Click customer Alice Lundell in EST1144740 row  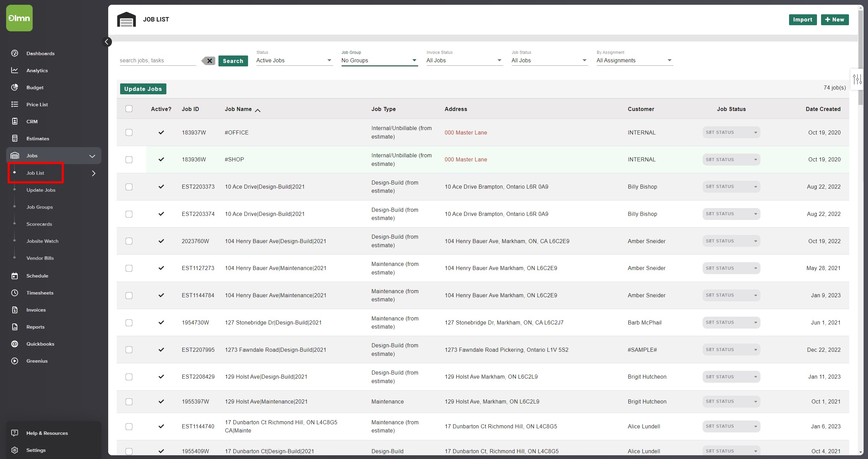pyautogui.click(x=644, y=426)
